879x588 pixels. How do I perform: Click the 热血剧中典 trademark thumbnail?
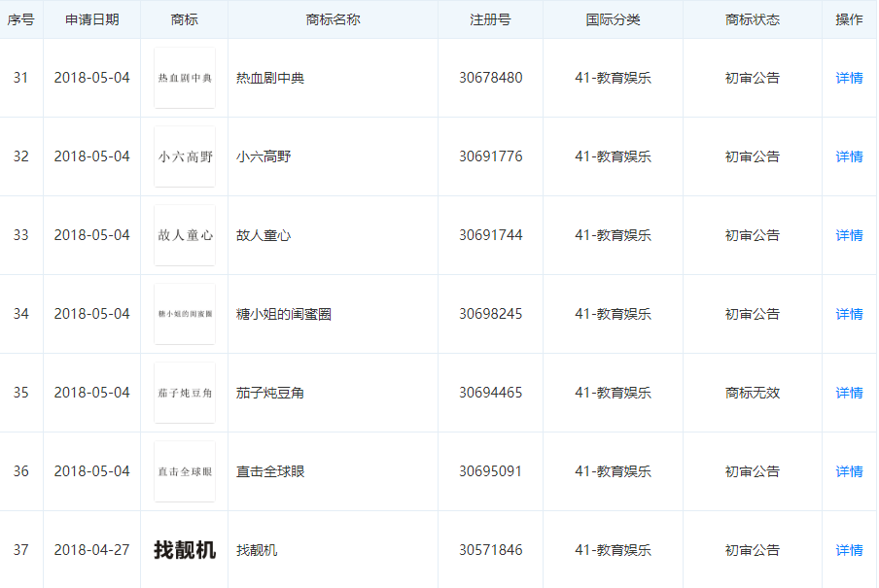pos(185,78)
